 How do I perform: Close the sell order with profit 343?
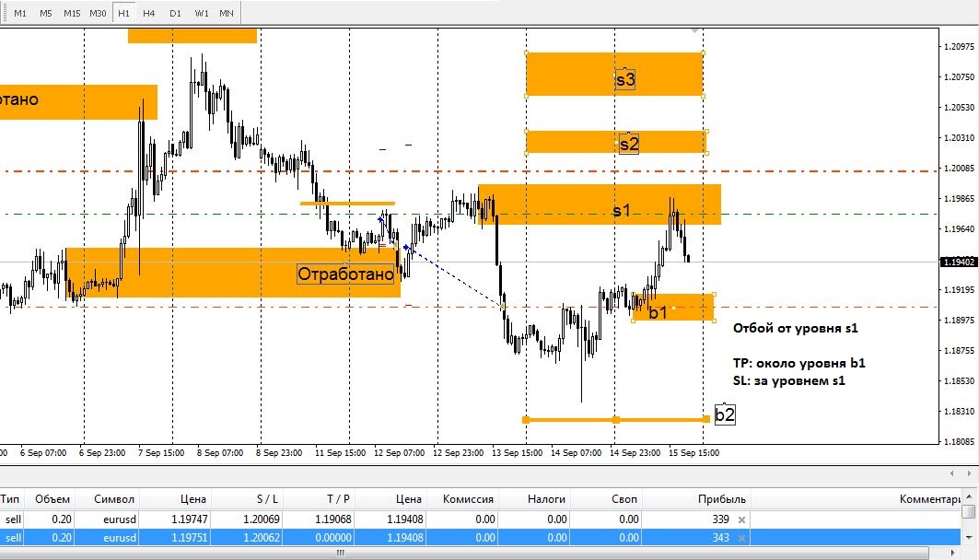click(x=741, y=538)
